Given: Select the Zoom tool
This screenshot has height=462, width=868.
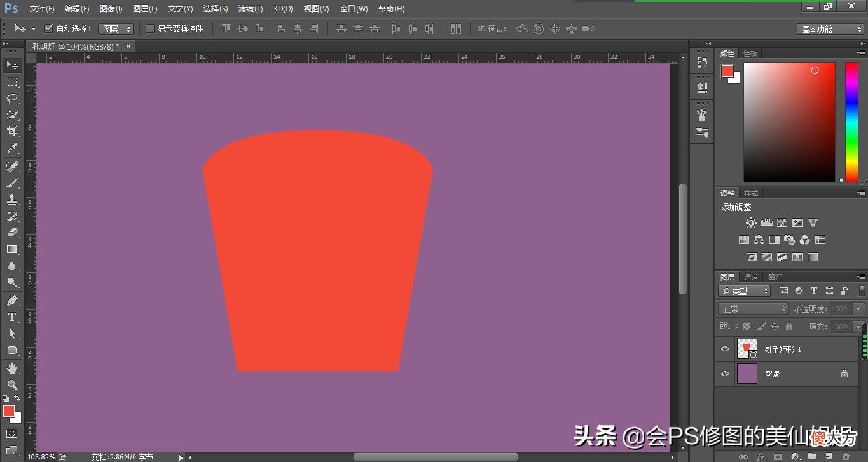Looking at the screenshot, I should click(12, 384).
